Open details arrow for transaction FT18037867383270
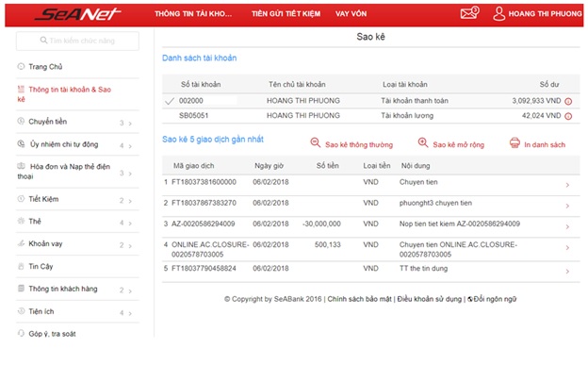This screenshot has height=365, width=588. 567,206
